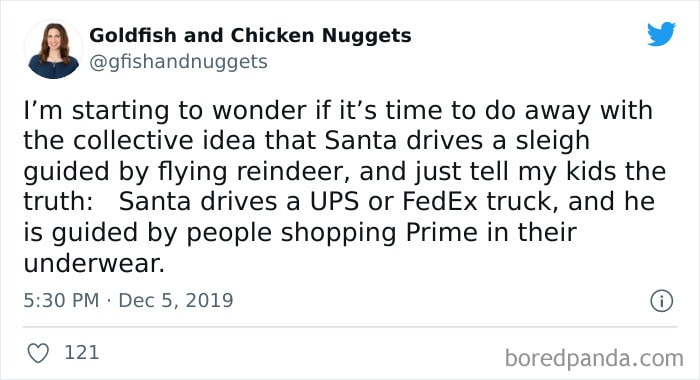The height and width of the screenshot is (380, 700).
Task: Like the tweet with the heart icon
Action: (x=38, y=353)
